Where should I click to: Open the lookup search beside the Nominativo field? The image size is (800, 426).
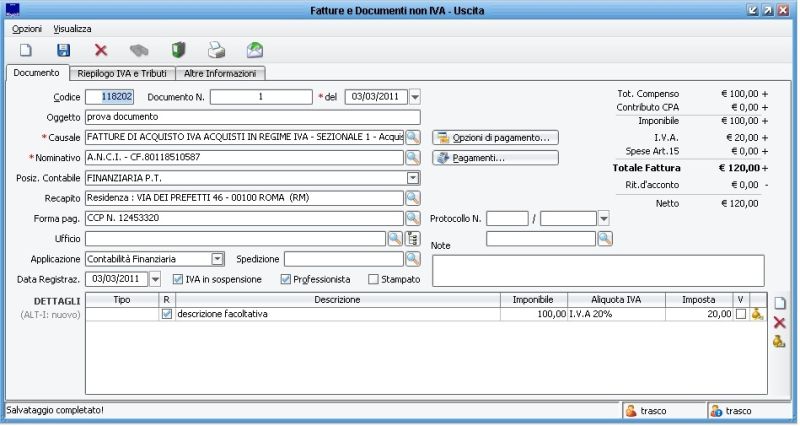click(x=412, y=158)
